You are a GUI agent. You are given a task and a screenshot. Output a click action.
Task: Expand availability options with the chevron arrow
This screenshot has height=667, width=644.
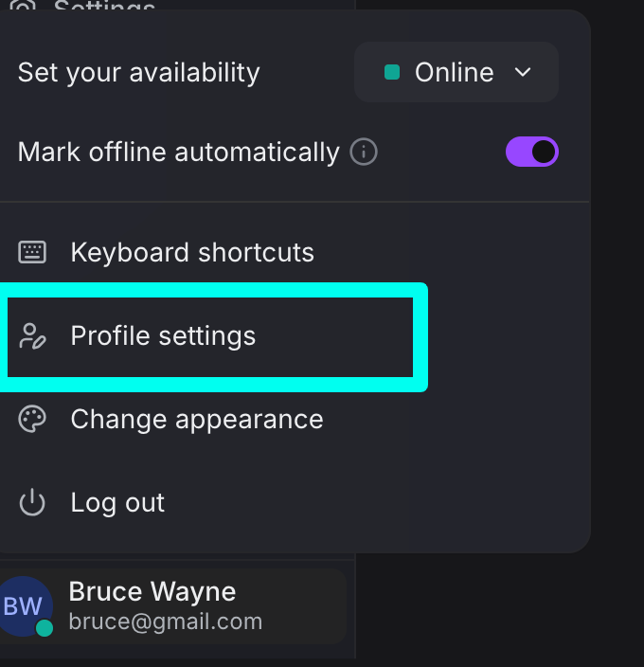pyautogui.click(x=522, y=72)
